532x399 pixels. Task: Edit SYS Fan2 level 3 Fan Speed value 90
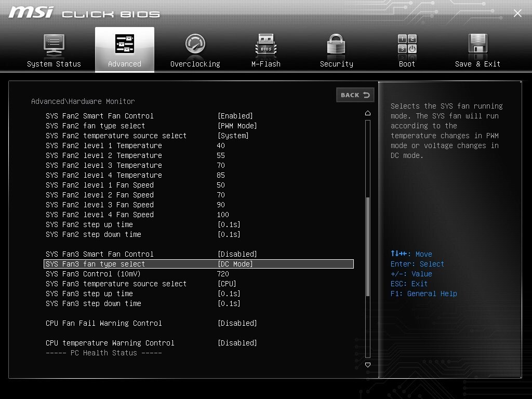(x=221, y=205)
